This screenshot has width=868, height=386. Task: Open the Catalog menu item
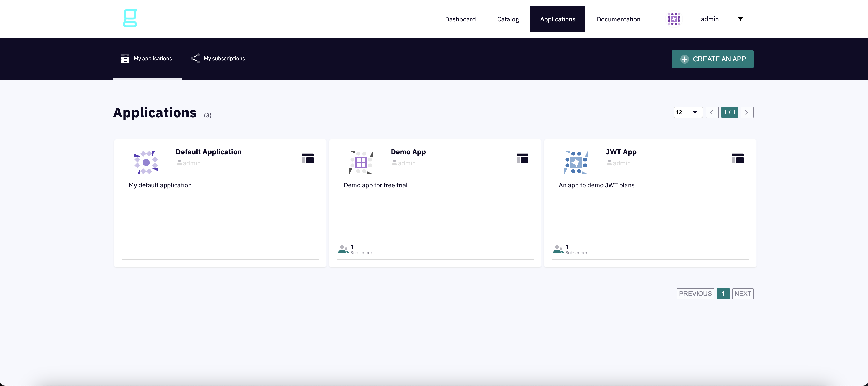(x=508, y=19)
